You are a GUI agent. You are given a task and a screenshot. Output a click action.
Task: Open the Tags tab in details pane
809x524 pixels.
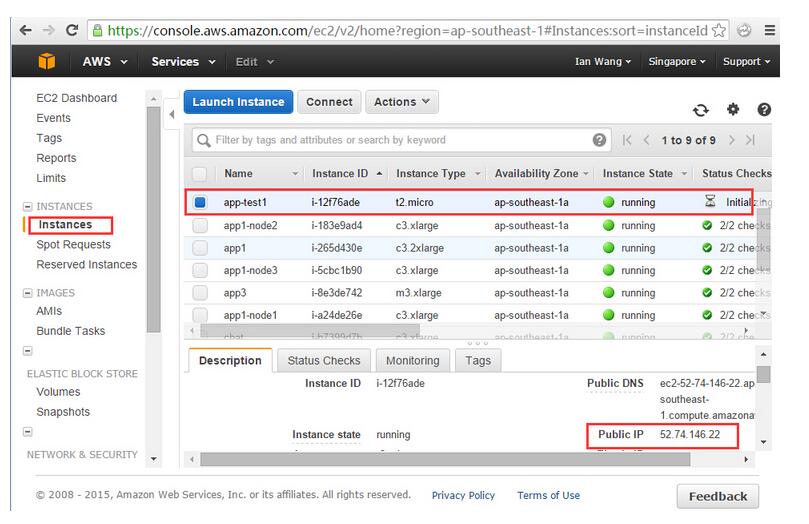pyautogui.click(x=478, y=361)
